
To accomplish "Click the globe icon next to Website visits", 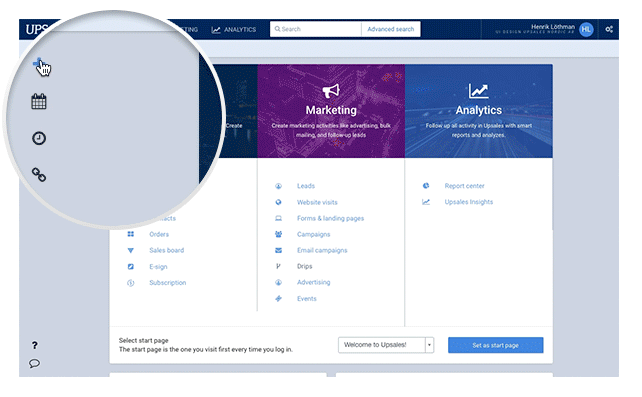I will [278, 202].
